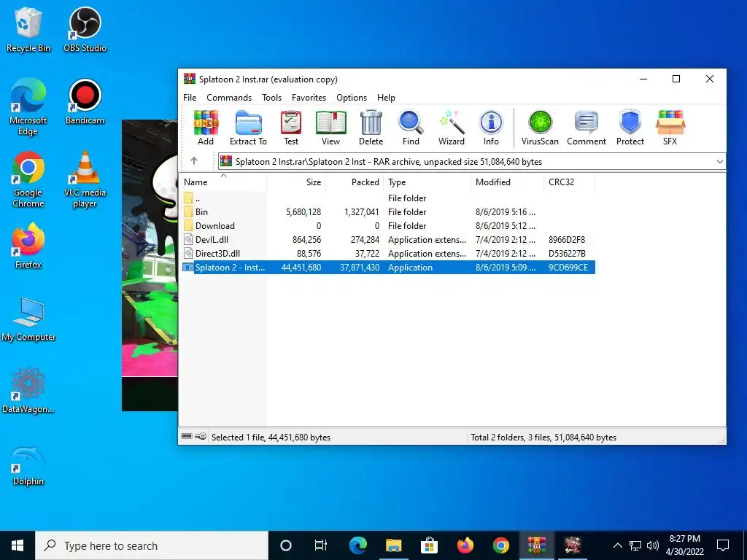The height and width of the screenshot is (560, 747).
Task: Select Microsoft Edge desktop shortcut
Action: (x=28, y=106)
